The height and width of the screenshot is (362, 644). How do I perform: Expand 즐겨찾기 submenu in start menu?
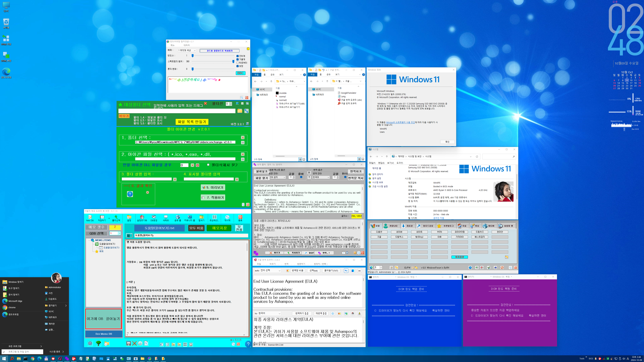click(x=56, y=305)
